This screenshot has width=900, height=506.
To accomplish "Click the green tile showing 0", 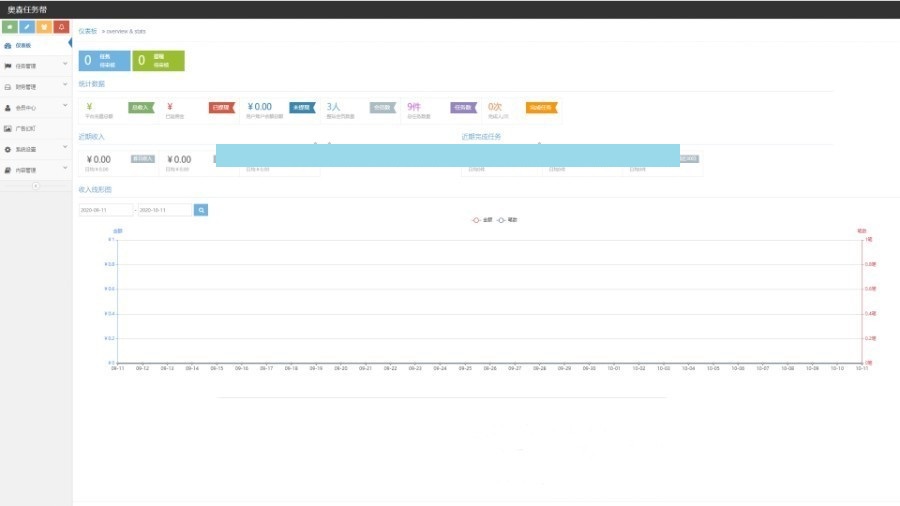I will pyautogui.click(x=158, y=61).
